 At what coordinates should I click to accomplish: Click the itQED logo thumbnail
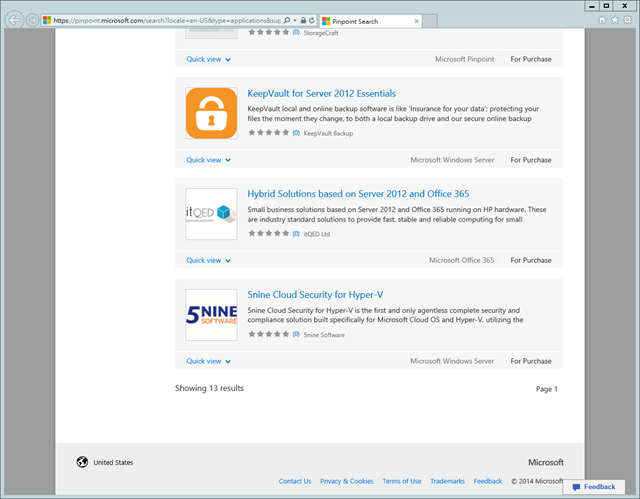point(211,214)
